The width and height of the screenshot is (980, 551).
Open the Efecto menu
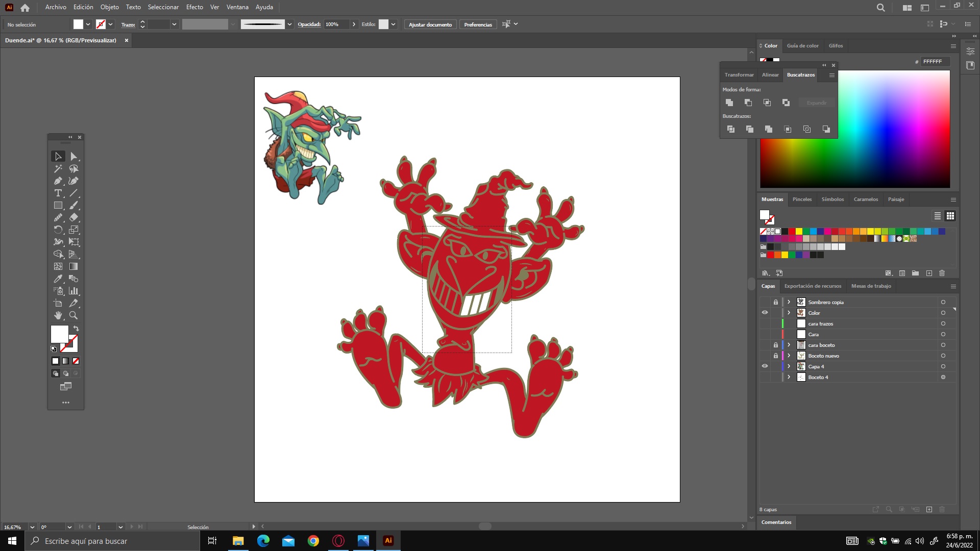(194, 7)
